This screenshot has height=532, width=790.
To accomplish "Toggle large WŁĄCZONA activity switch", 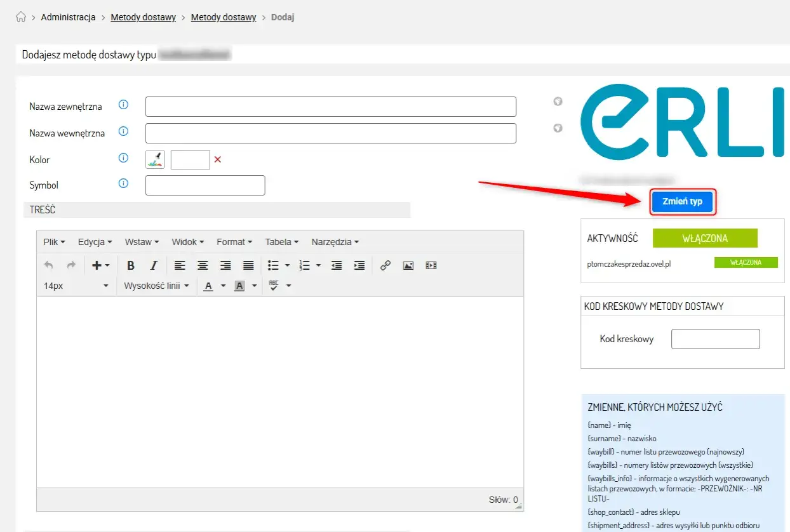I will (705, 239).
